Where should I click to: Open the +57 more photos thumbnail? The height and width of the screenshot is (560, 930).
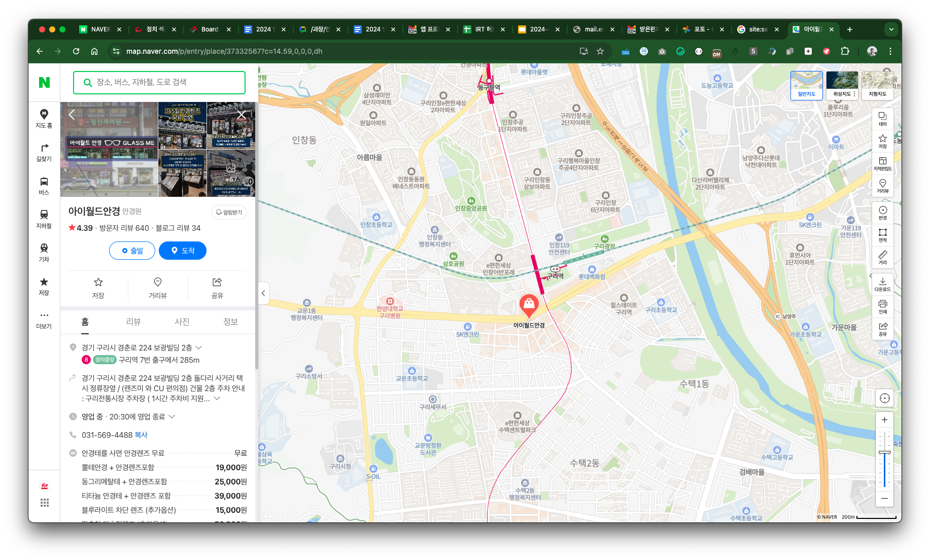coord(231,173)
